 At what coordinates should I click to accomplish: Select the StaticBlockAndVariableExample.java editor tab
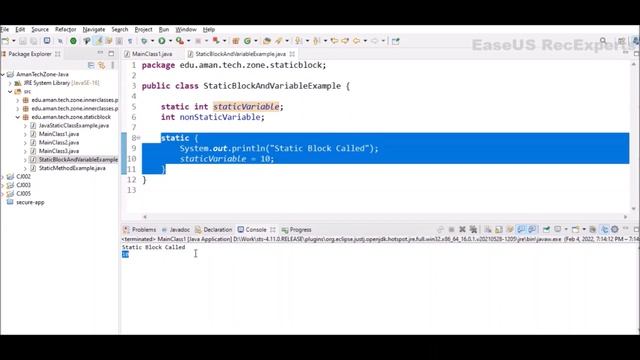point(240,54)
